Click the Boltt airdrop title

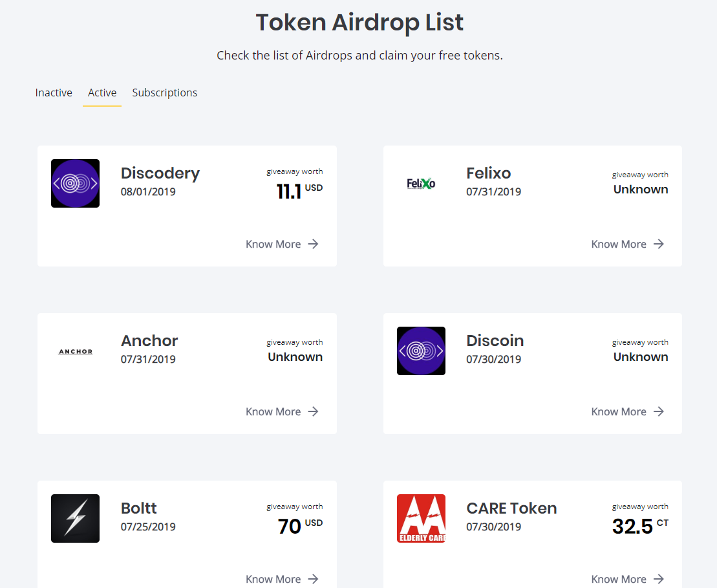point(138,508)
